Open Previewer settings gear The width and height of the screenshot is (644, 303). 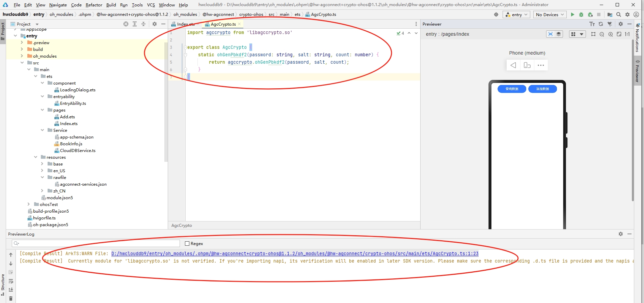[x=621, y=24]
